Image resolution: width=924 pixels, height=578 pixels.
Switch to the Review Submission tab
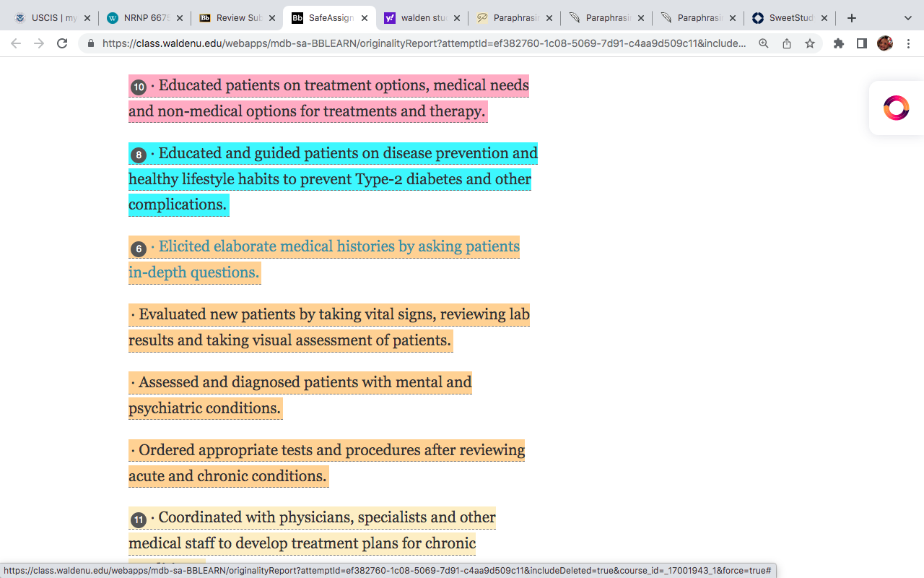(237, 18)
